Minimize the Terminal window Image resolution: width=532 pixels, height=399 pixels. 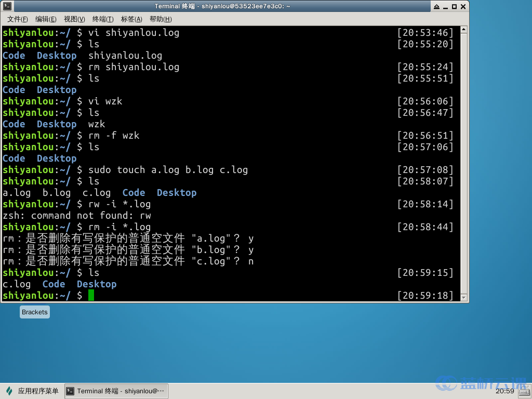(445, 6)
